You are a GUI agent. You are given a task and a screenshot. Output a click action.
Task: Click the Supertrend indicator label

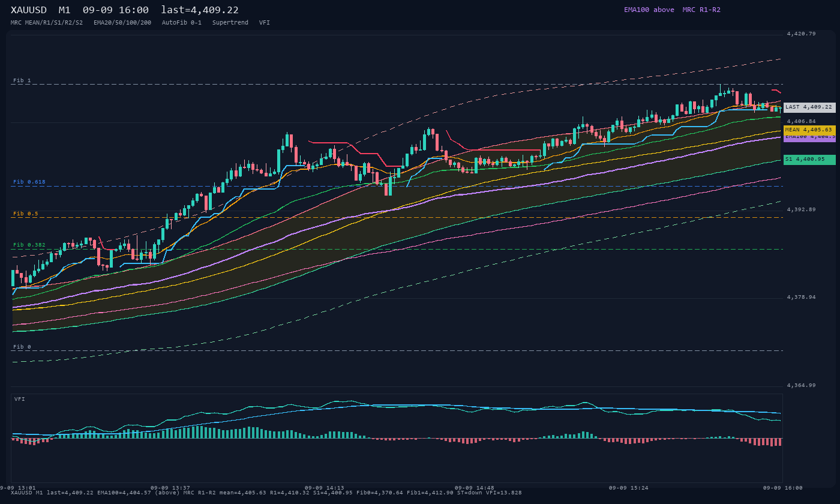click(230, 22)
